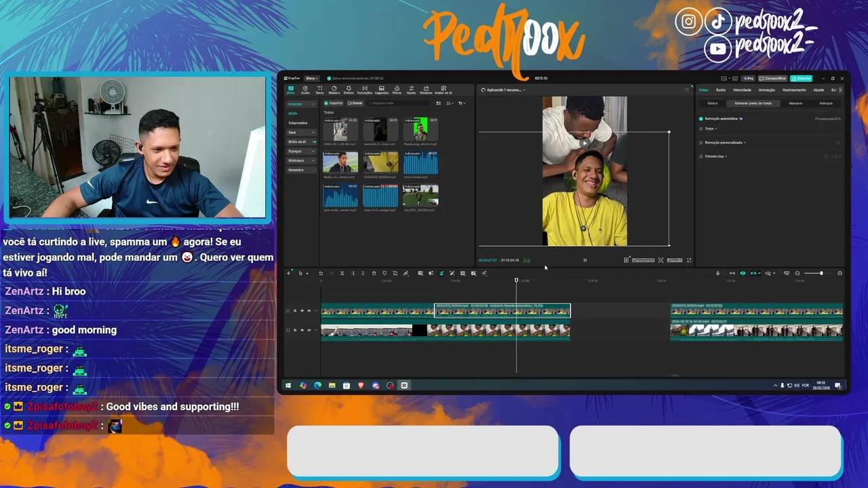
Task: Expand the Biblioteca sidebar section
Action: point(301,161)
